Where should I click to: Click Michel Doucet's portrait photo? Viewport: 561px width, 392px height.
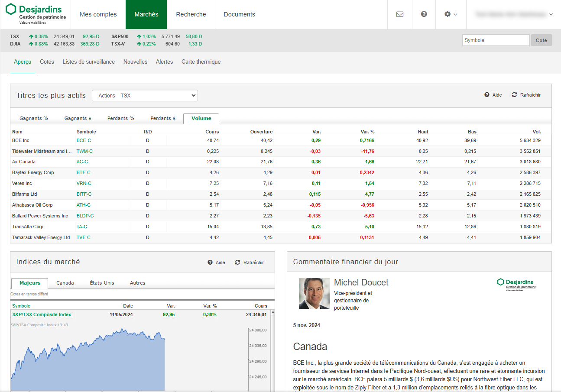(314, 294)
